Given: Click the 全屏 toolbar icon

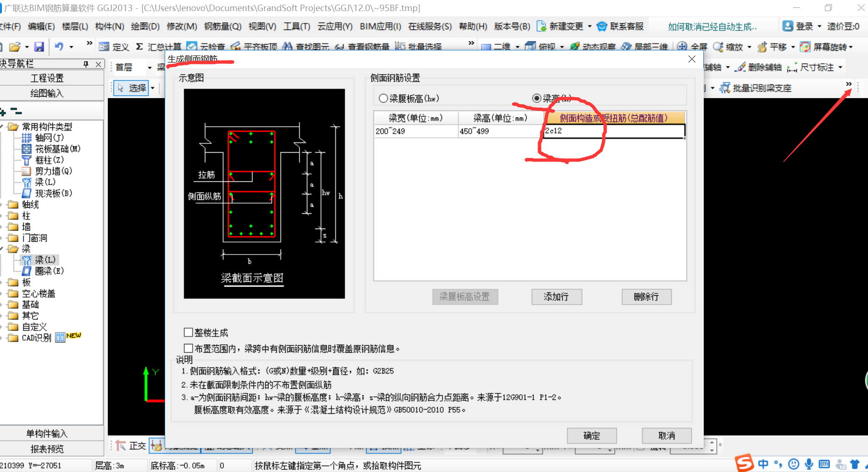Looking at the screenshot, I should [682, 47].
